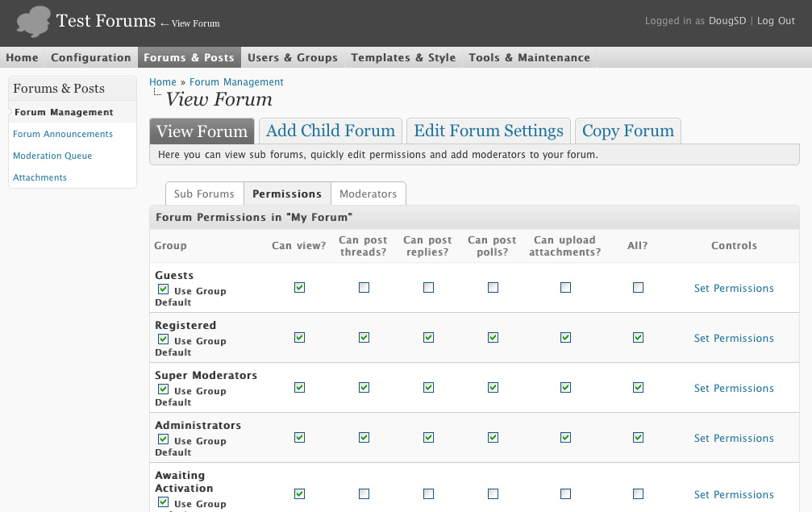Uncheck Guests 'Can view?' checkbox

click(x=300, y=288)
